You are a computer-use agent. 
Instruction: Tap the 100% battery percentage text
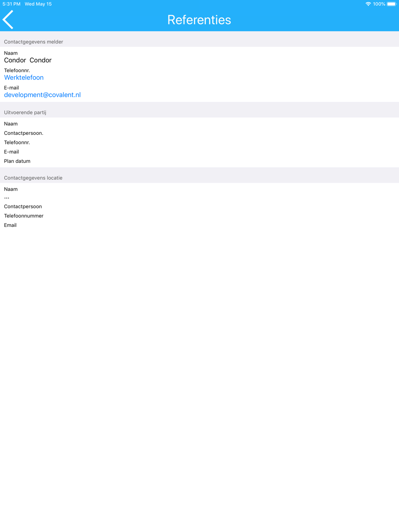[x=379, y=4]
